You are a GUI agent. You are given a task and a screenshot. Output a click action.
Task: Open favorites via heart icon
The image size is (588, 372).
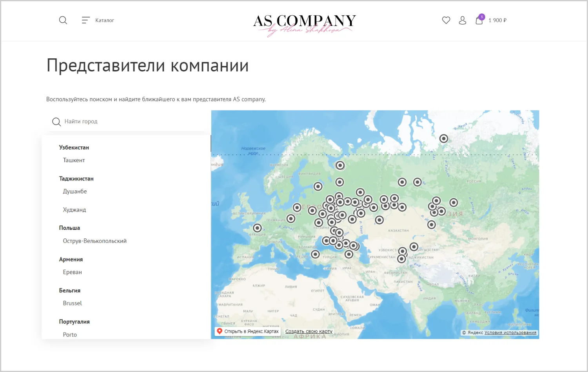tap(446, 20)
